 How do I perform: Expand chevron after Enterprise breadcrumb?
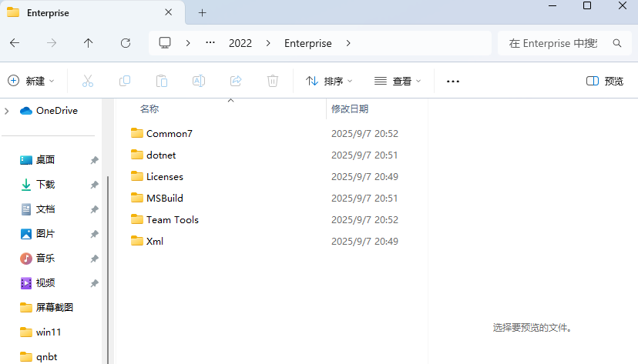tap(348, 43)
